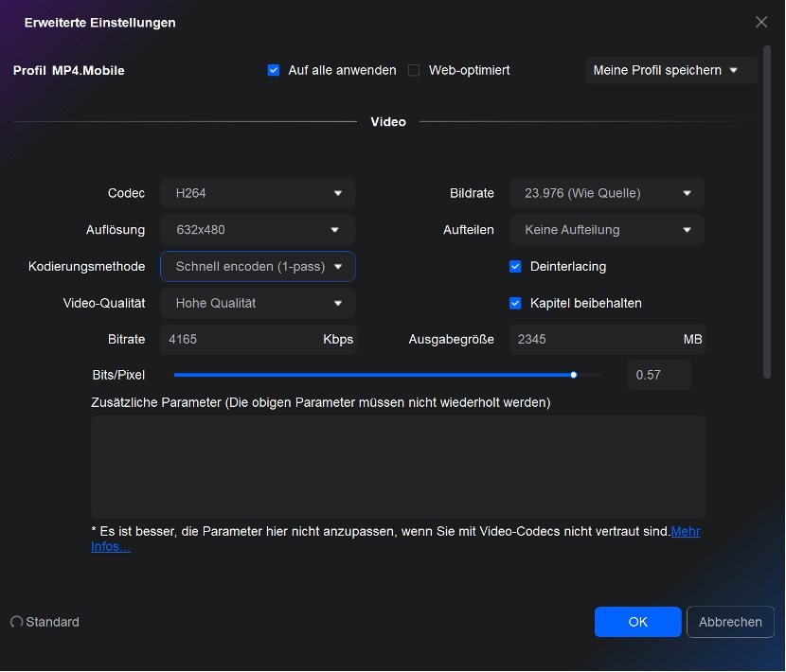The image size is (786, 672).
Task: Expand the Auflösung 632x480 dropdown
Action: point(258,229)
